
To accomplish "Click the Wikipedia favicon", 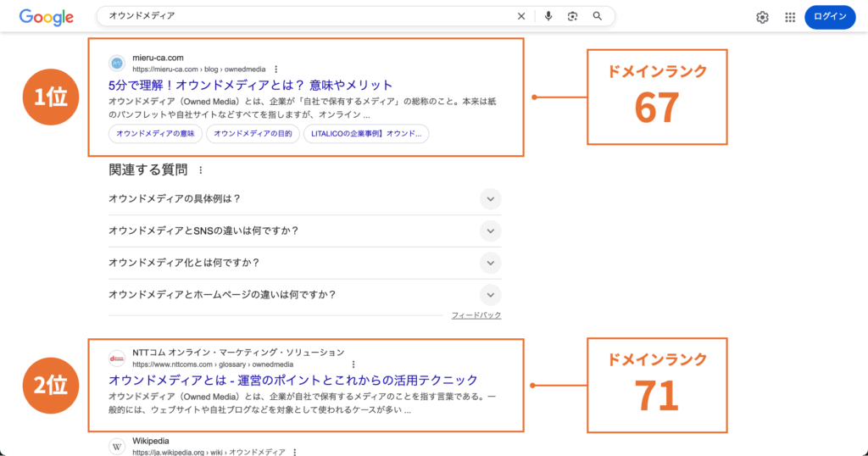I will 117,447.
